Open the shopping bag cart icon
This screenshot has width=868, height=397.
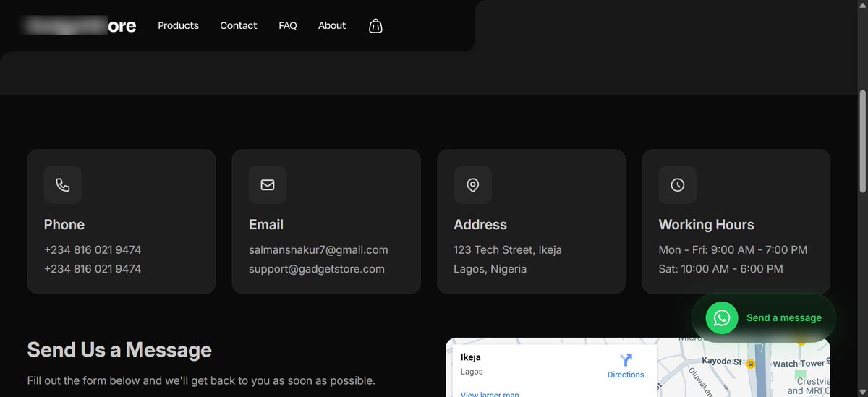coord(375,26)
